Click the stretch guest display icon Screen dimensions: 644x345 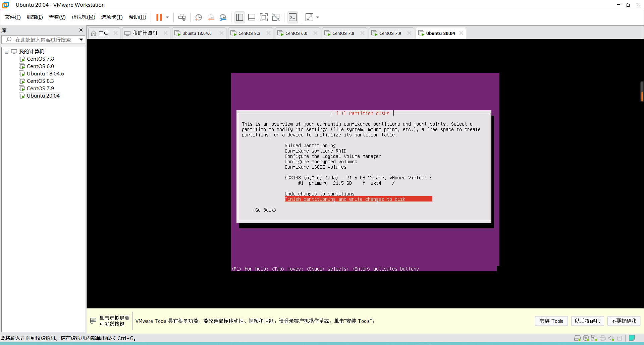(309, 17)
